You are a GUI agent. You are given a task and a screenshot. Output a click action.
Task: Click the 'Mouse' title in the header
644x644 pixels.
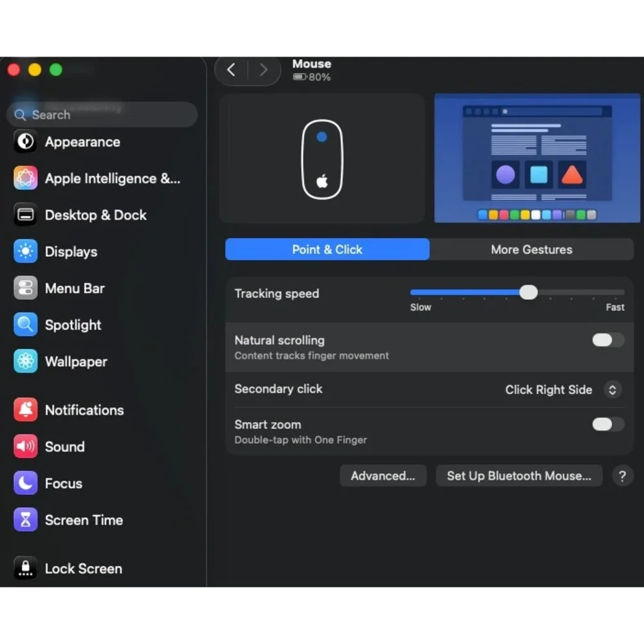click(312, 64)
